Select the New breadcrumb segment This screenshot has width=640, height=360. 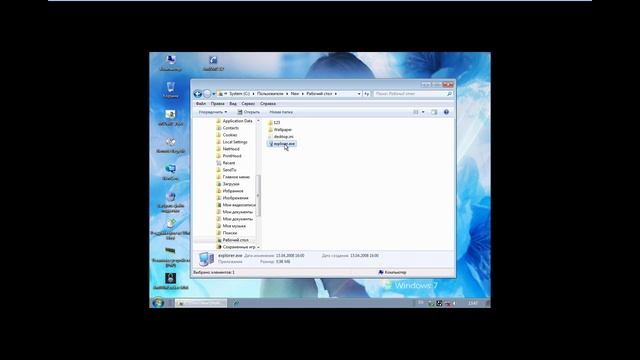pyautogui.click(x=295, y=94)
